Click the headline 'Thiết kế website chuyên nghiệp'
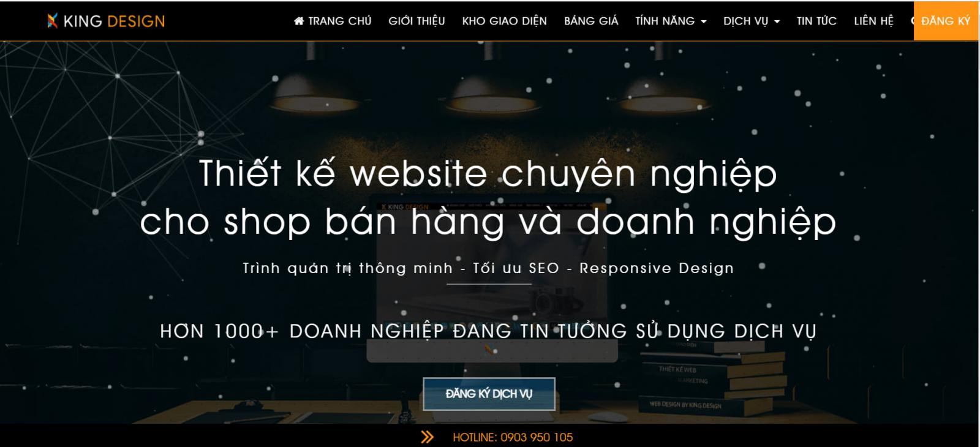 (488, 173)
